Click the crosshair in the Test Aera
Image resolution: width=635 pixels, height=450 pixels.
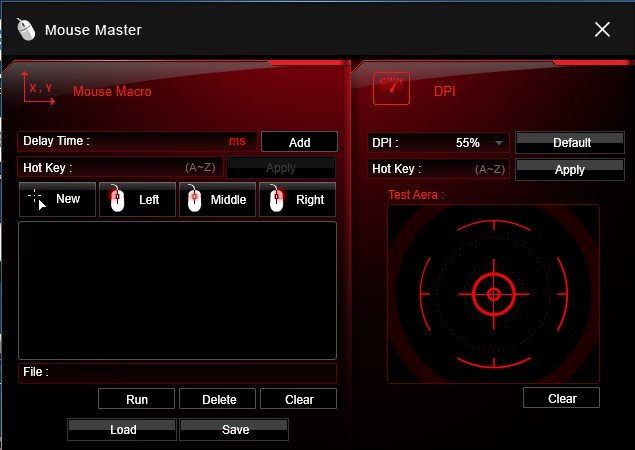494,294
